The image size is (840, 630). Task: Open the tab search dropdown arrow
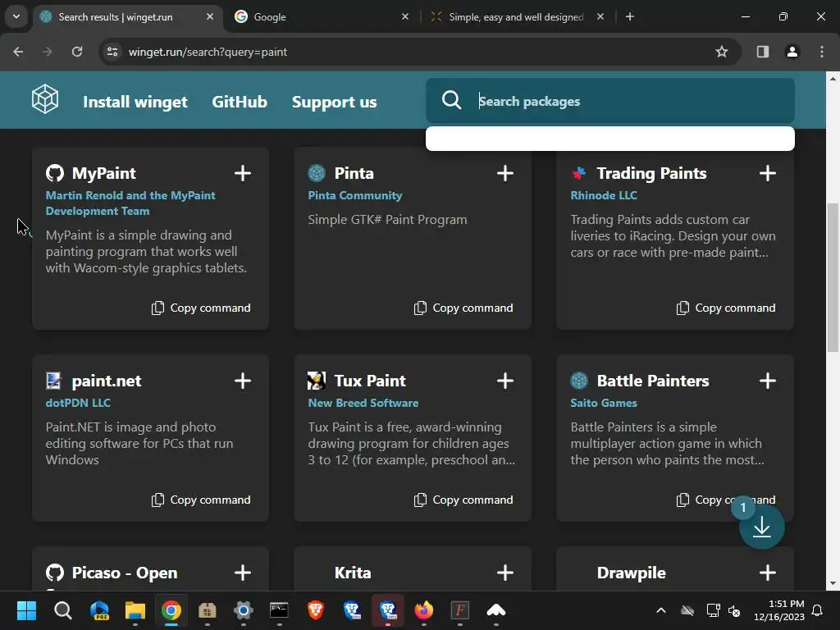[x=16, y=16]
